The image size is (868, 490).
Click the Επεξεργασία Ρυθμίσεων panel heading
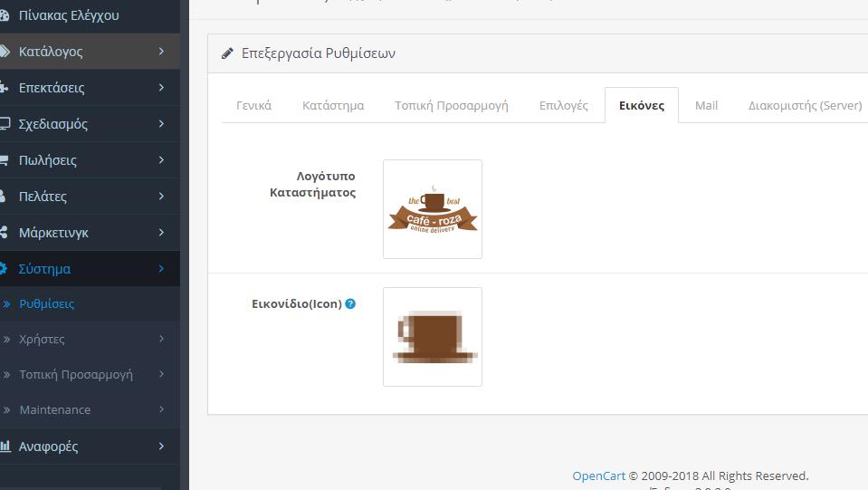point(319,53)
